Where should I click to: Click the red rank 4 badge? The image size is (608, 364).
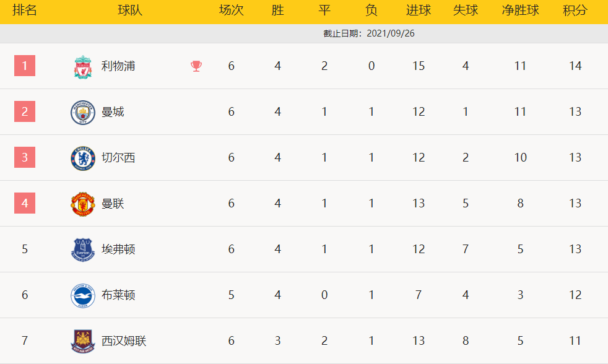pos(25,203)
